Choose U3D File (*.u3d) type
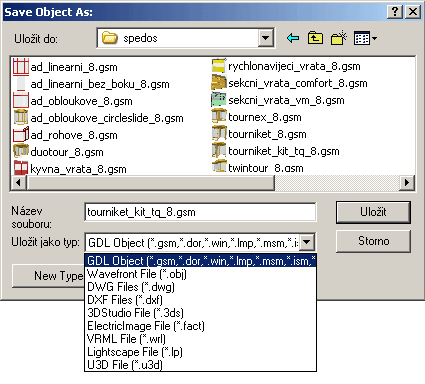This screenshot has height=384, width=425. 200,365
